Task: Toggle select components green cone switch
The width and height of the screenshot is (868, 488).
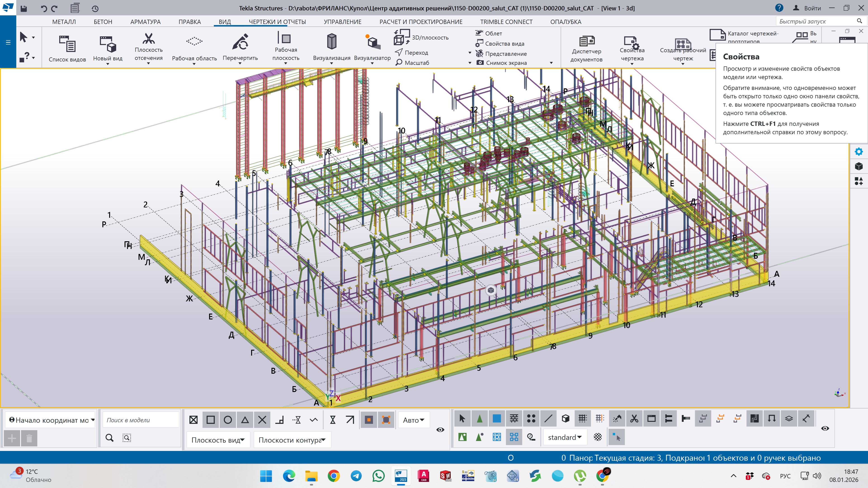Action: pyautogui.click(x=479, y=419)
